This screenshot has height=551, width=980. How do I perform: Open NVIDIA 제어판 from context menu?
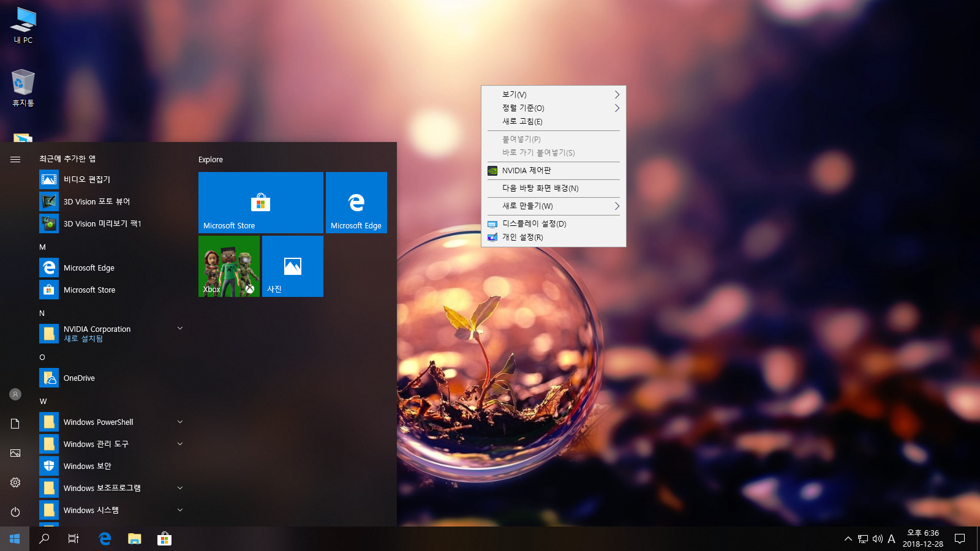click(554, 170)
